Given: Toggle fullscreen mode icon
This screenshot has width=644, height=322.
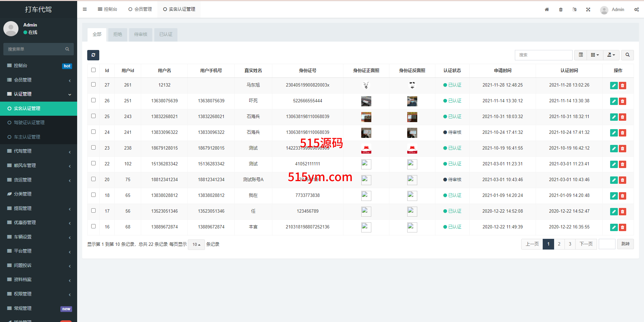Looking at the screenshot, I should [x=588, y=9].
